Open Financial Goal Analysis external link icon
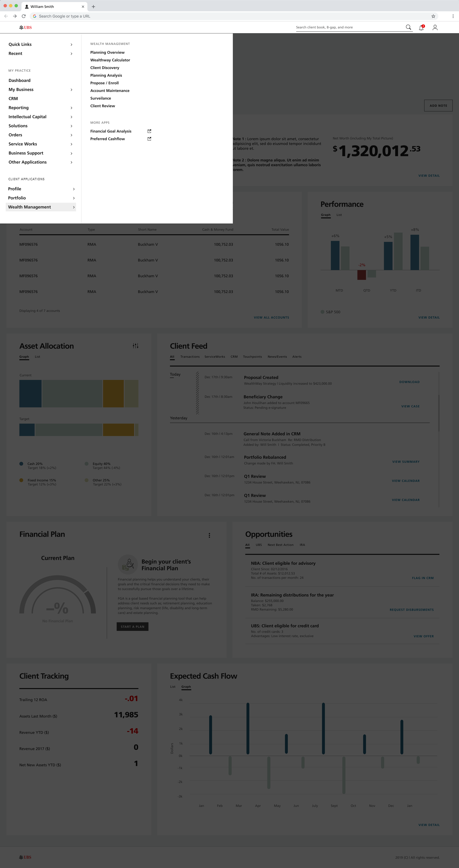 coord(149,131)
